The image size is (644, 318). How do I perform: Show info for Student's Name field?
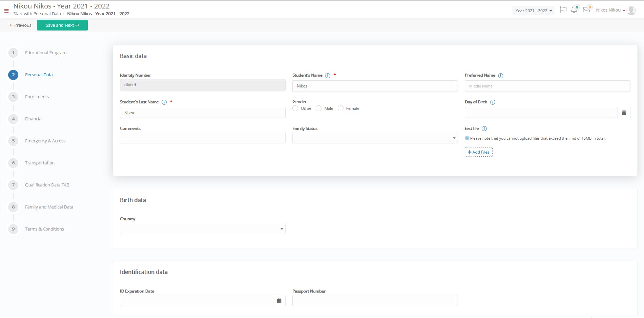328,76
